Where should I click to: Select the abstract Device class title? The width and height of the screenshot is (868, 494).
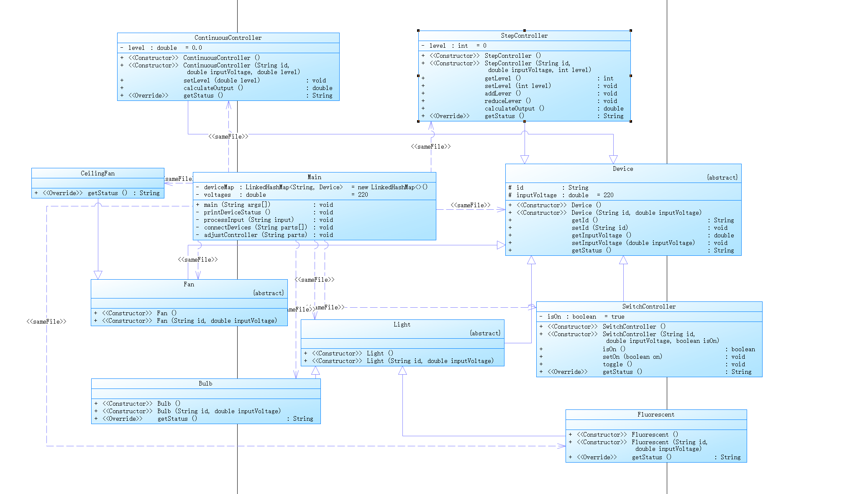(623, 169)
